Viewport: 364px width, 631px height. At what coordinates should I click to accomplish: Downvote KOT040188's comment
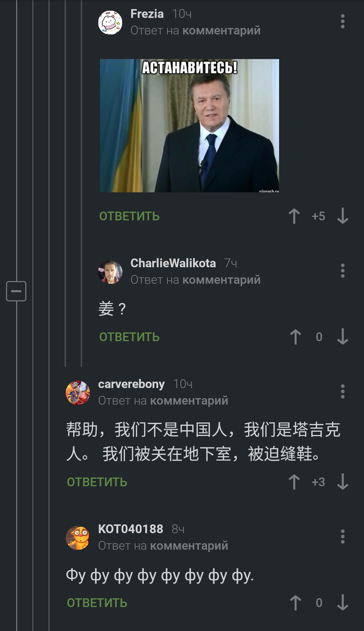343,603
